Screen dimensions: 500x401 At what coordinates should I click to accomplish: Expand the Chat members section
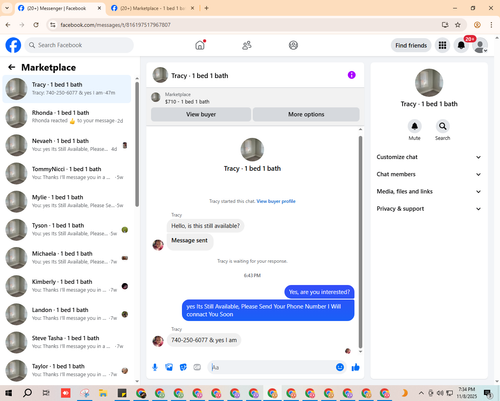pyautogui.click(x=429, y=174)
